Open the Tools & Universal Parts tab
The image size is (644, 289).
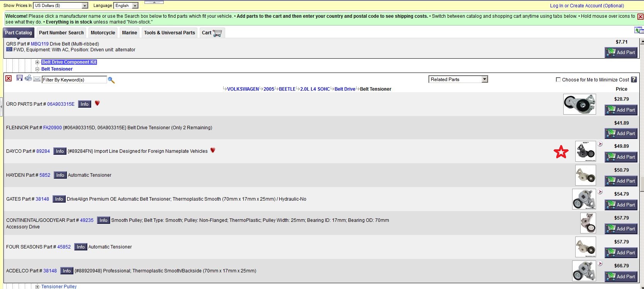pyautogui.click(x=170, y=33)
